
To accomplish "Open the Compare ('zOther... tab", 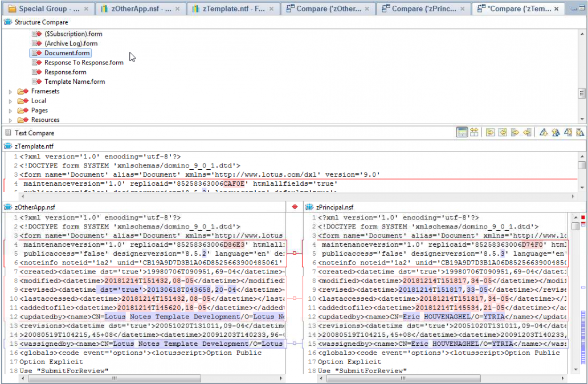I will (328, 8).
